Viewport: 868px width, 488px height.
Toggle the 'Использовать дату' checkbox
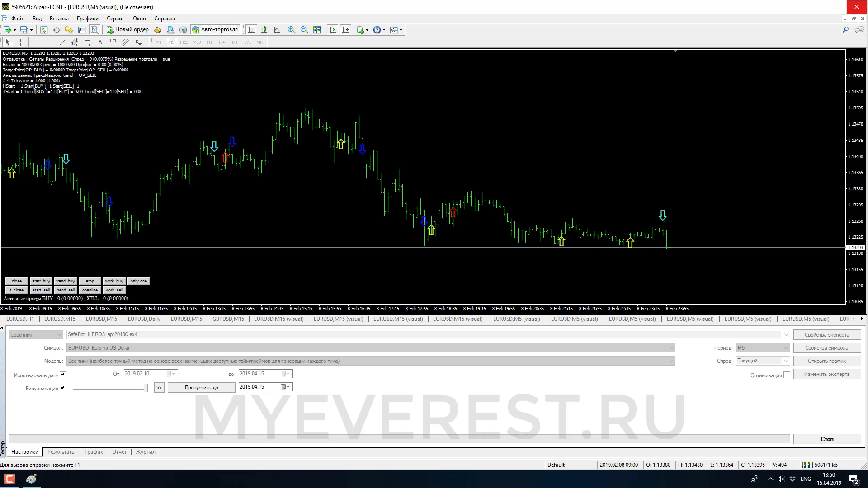click(x=63, y=375)
